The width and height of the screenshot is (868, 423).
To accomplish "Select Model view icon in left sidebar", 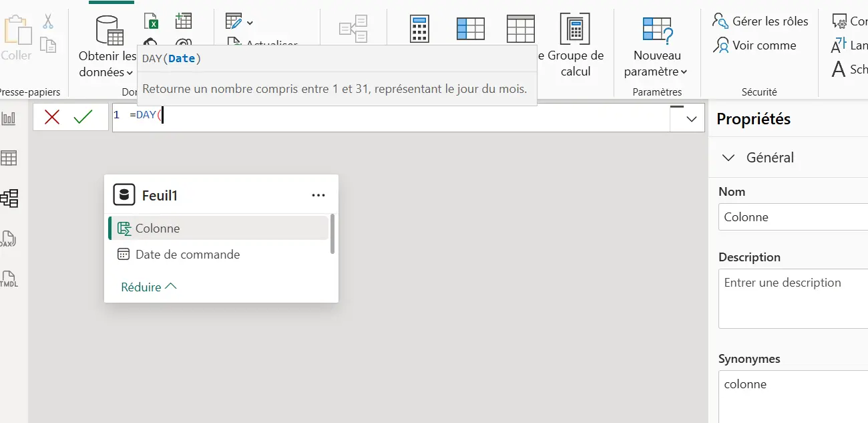I will click(9, 198).
